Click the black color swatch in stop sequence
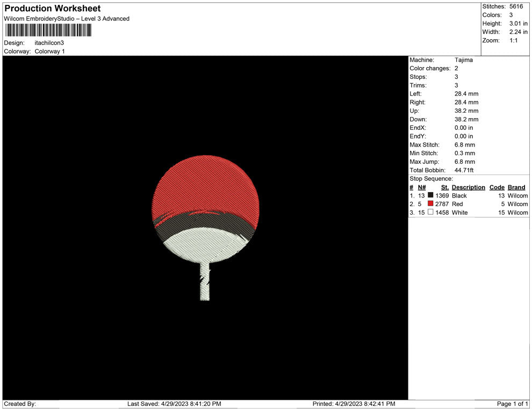 [x=430, y=195]
